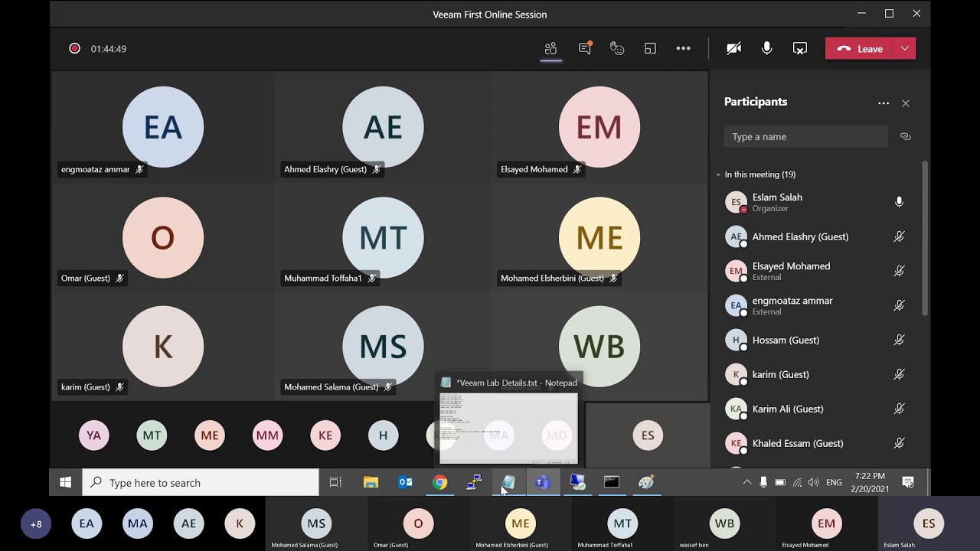This screenshot has width=980, height=551.
Task: Close the Participants panel
Action: tap(906, 103)
